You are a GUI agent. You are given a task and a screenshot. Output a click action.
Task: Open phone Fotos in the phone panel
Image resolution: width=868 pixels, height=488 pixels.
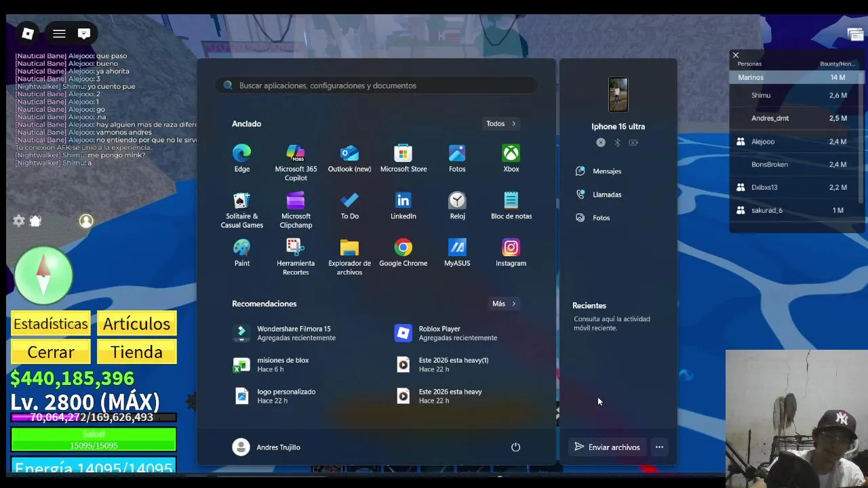[593, 218]
